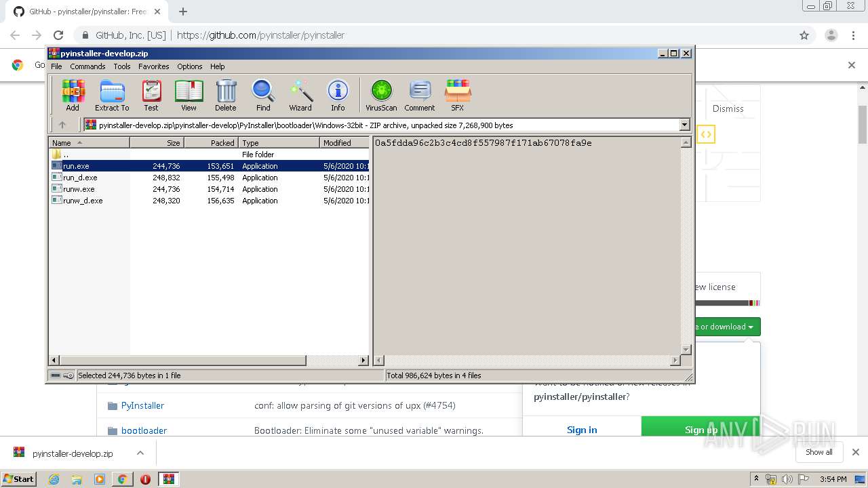Show hidden system tray icons
The width and height of the screenshot is (868, 488).
point(757,479)
